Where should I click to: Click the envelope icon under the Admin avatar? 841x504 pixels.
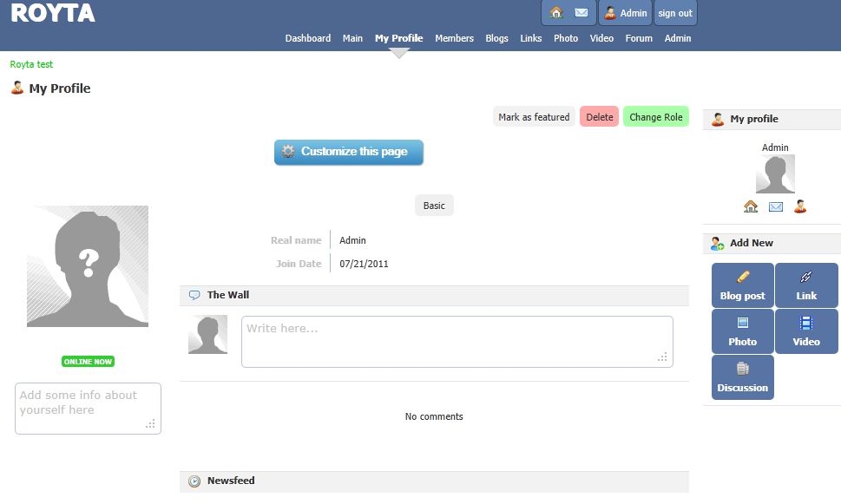tap(776, 206)
